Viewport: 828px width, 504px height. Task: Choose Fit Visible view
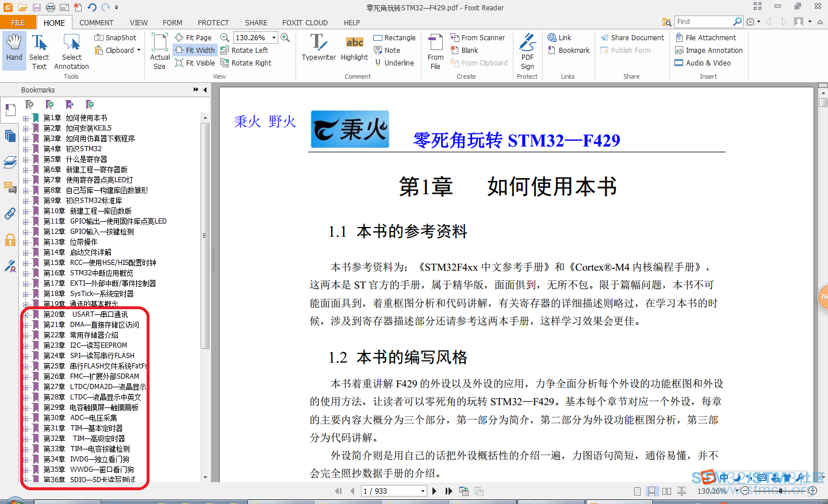(x=195, y=63)
